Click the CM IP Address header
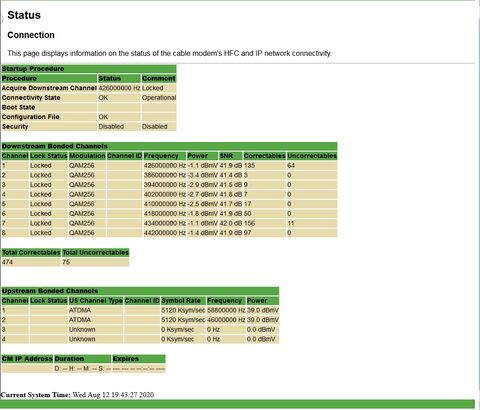This screenshot has width=480, height=410. click(x=27, y=359)
